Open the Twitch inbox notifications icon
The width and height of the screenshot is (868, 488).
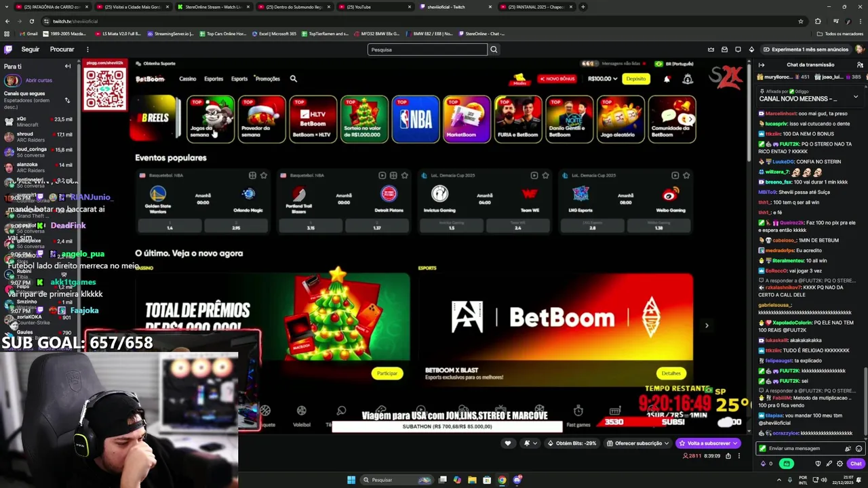pos(724,49)
